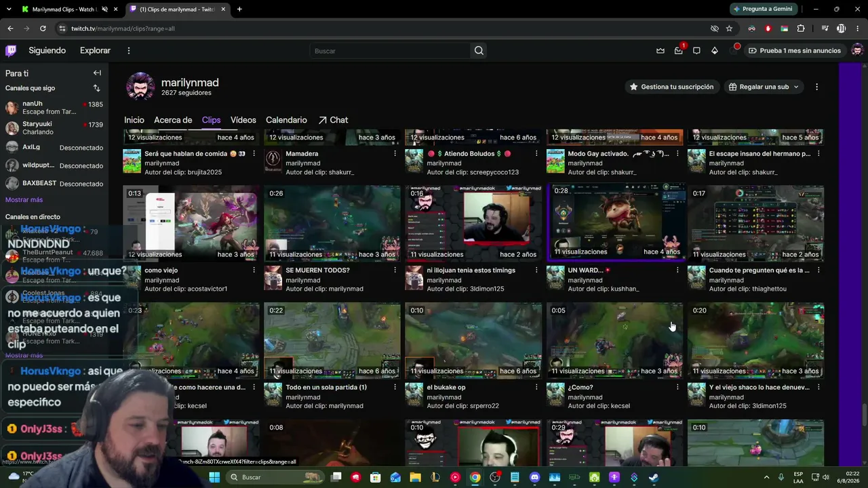Play the 'UN WARD...' clip thumbnail
The image size is (868, 488).
pyautogui.click(x=616, y=222)
